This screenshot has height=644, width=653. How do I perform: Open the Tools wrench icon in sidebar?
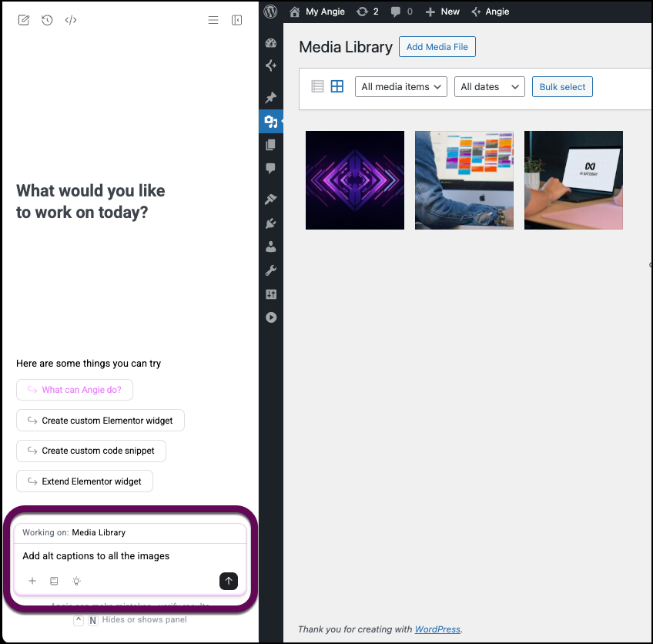point(271,270)
